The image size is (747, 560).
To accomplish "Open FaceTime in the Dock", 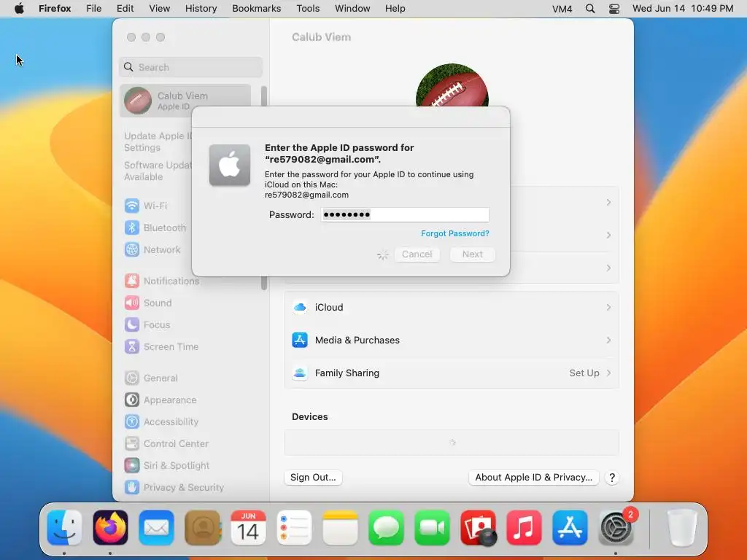I will point(432,528).
